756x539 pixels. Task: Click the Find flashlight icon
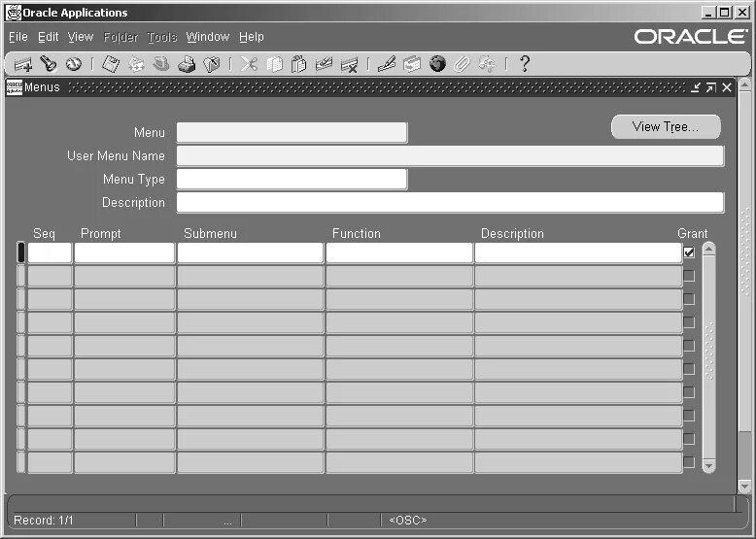click(49, 63)
